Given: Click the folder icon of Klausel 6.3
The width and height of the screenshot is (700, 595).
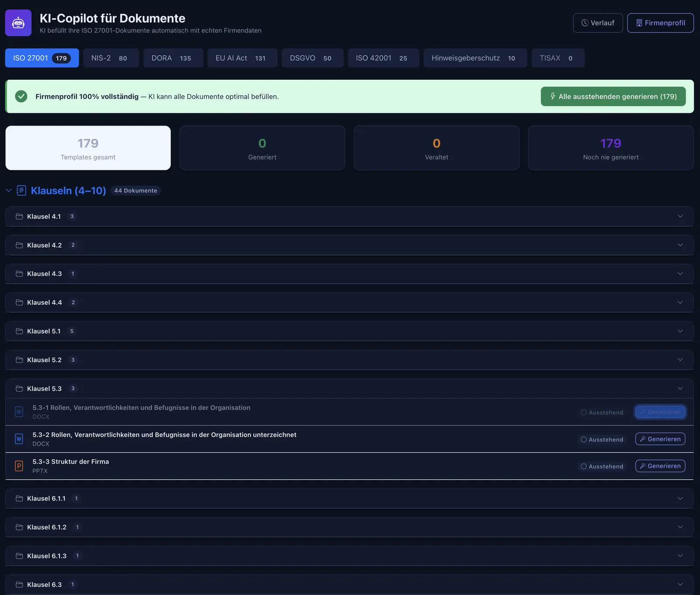Looking at the screenshot, I should point(19,584).
